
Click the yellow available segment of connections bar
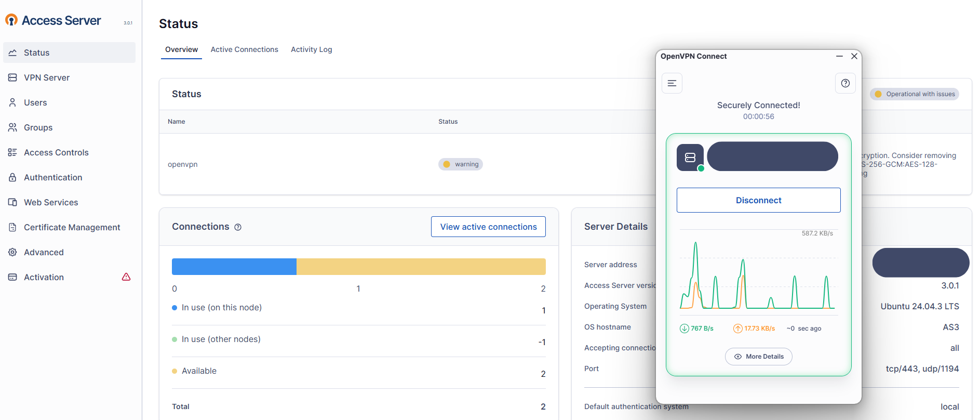click(x=421, y=267)
